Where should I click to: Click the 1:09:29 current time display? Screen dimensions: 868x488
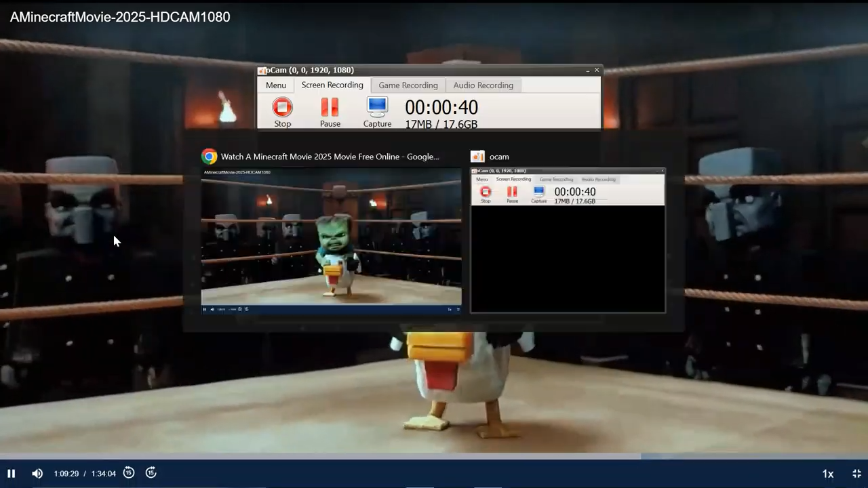(66, 474)
